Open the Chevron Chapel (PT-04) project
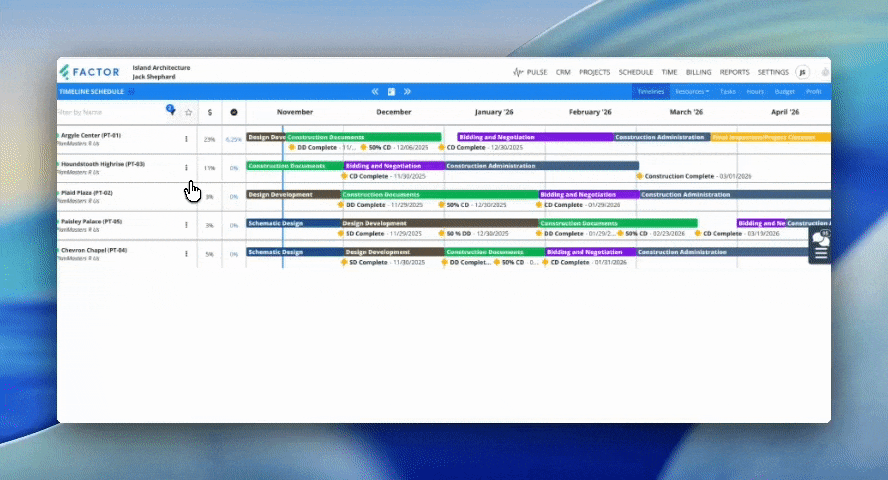 [94, 250]
